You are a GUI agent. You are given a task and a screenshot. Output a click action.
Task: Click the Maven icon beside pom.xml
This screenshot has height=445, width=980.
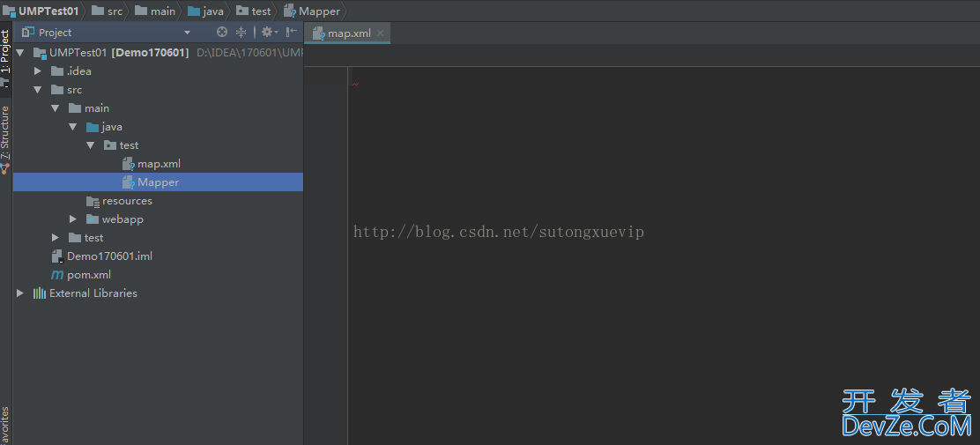[x=57, y=275]
